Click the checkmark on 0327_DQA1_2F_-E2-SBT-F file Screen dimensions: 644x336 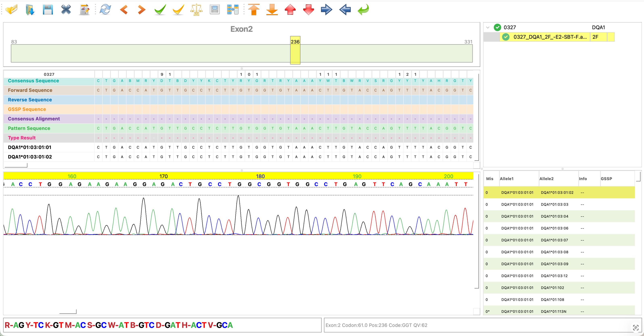(x=506, y=37)
